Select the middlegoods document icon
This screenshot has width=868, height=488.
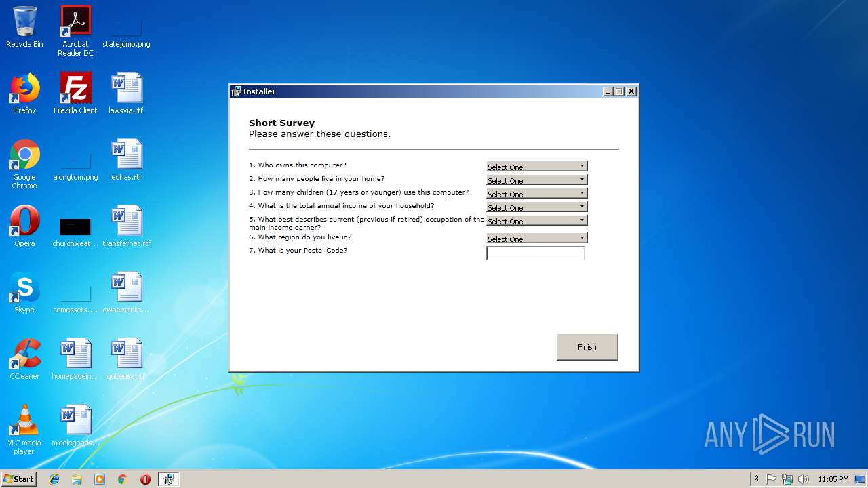[75, 426]
